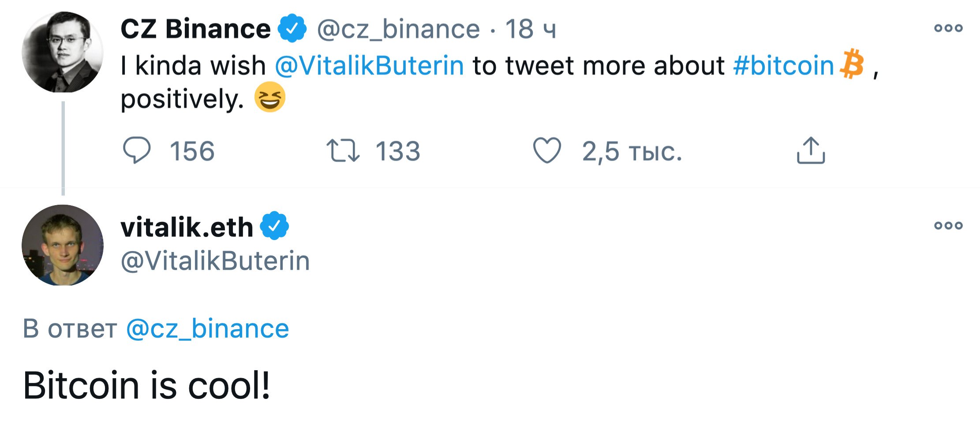This screenshot has width=980, height=421.
Task: Click the Bitcoin emoji after #bitcoin
Action: (852, 64)
